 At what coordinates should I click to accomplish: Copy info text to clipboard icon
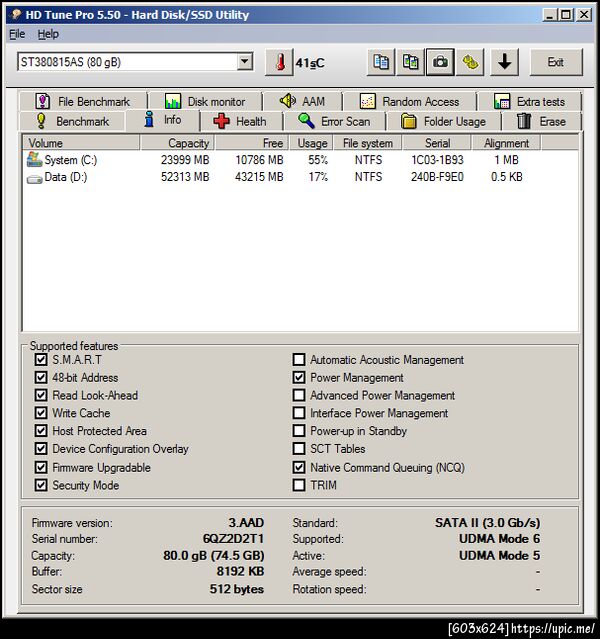coord(381,62)
